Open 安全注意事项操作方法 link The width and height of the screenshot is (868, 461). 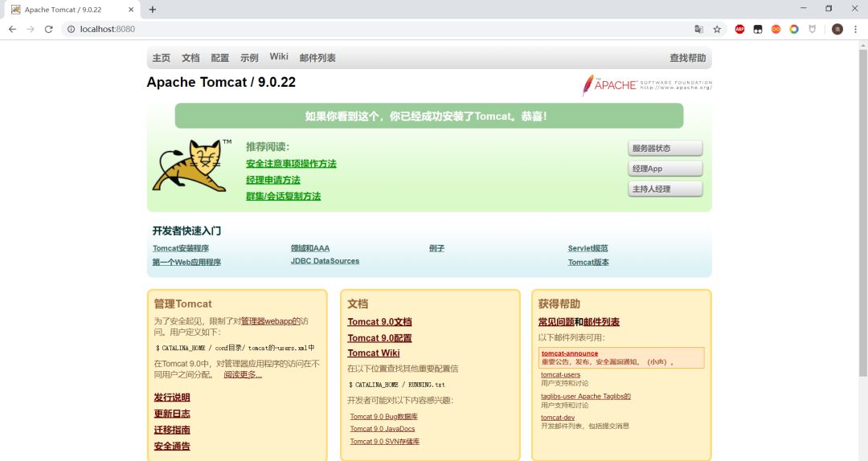coord(291,164)
